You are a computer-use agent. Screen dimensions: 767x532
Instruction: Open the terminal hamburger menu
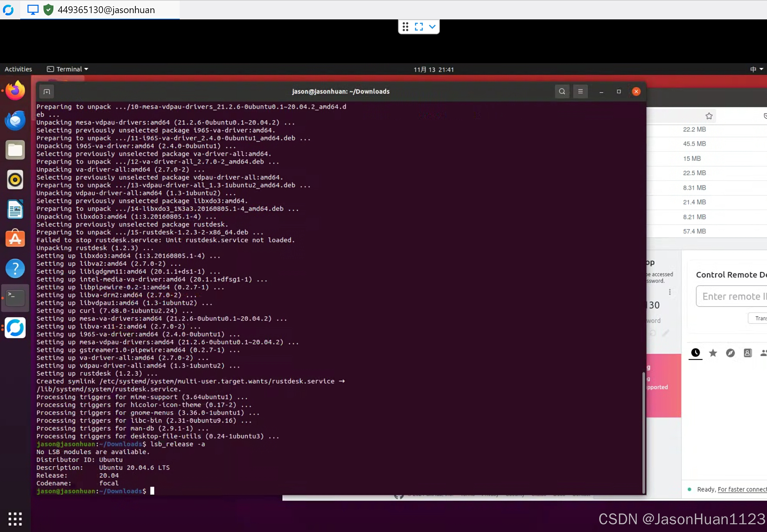tap(580, 91)
